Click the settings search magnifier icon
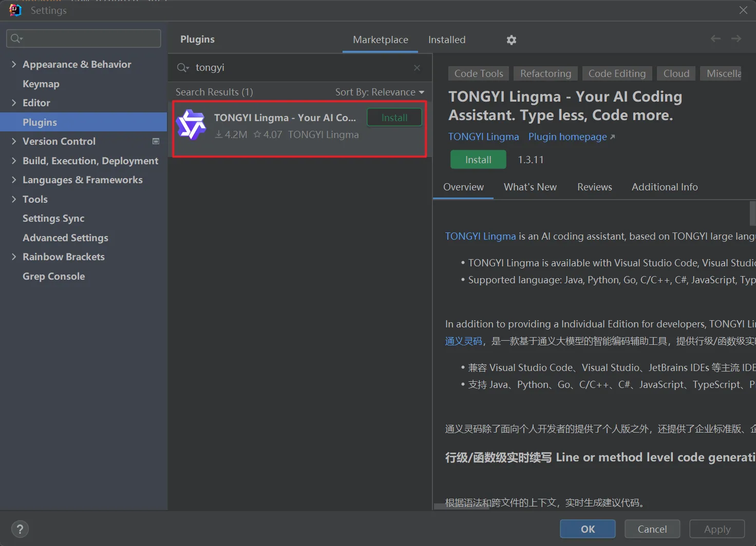 17,38
